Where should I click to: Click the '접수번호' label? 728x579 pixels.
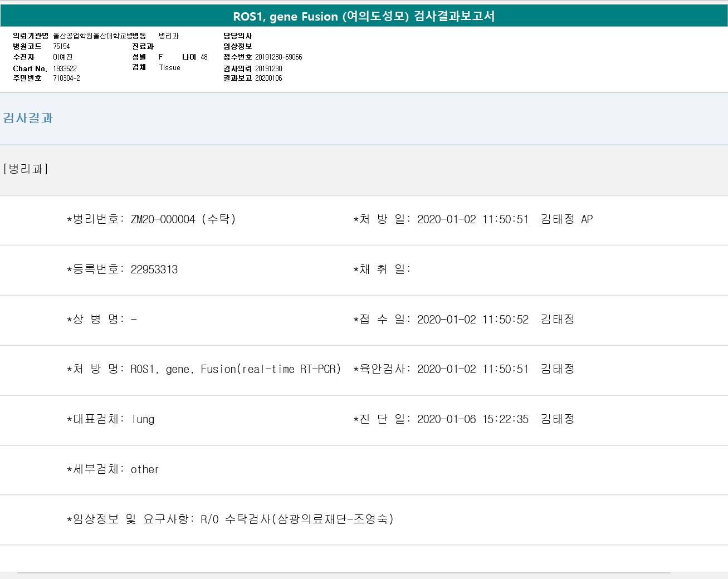pyautogui.click(x=238, y=57)
